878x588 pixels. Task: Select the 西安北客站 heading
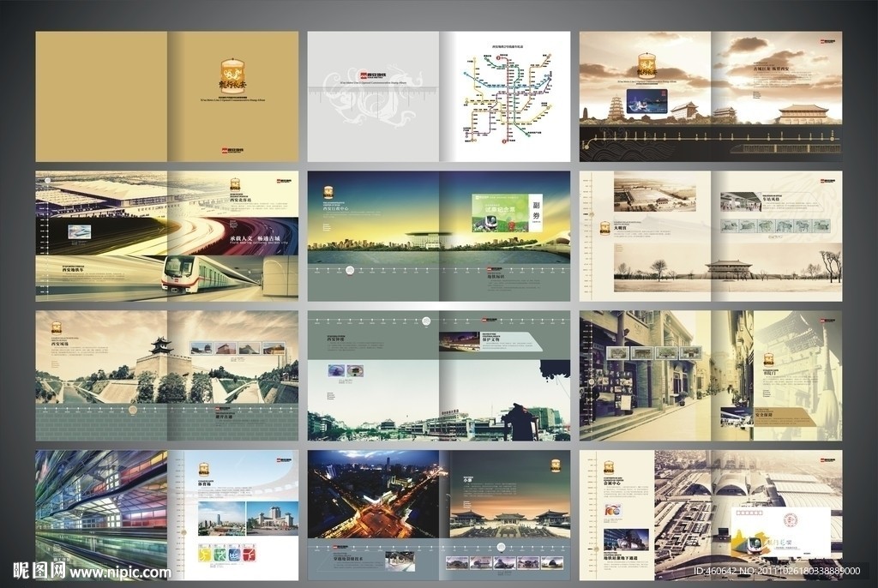(241, 200)
